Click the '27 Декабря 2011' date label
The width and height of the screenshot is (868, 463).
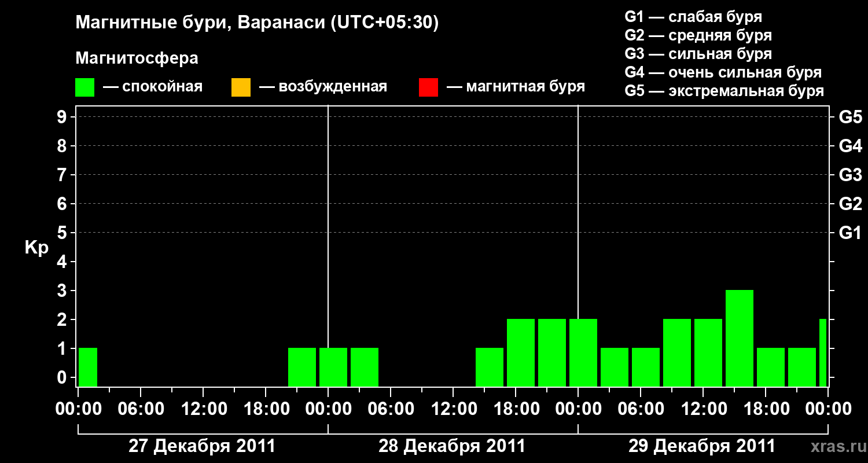pos(202,446)
